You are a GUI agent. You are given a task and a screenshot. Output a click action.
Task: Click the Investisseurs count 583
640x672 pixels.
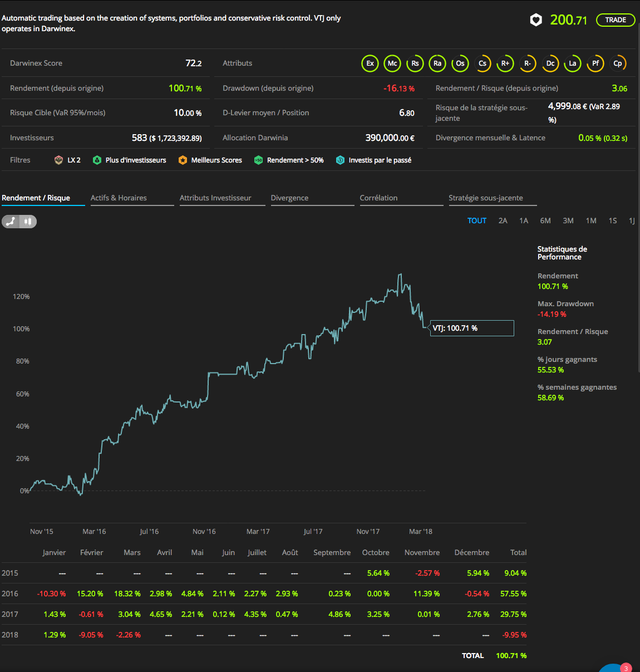[x=139, y=138]
